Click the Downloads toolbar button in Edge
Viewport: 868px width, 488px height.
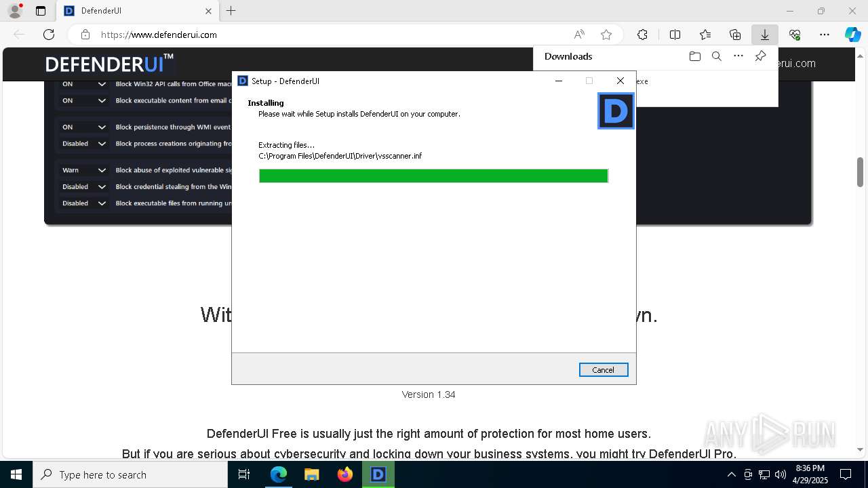[765, 35]
